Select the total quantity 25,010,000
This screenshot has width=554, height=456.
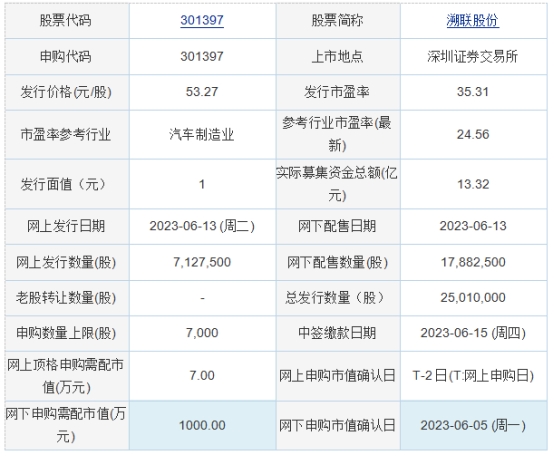tap(473, 298)
